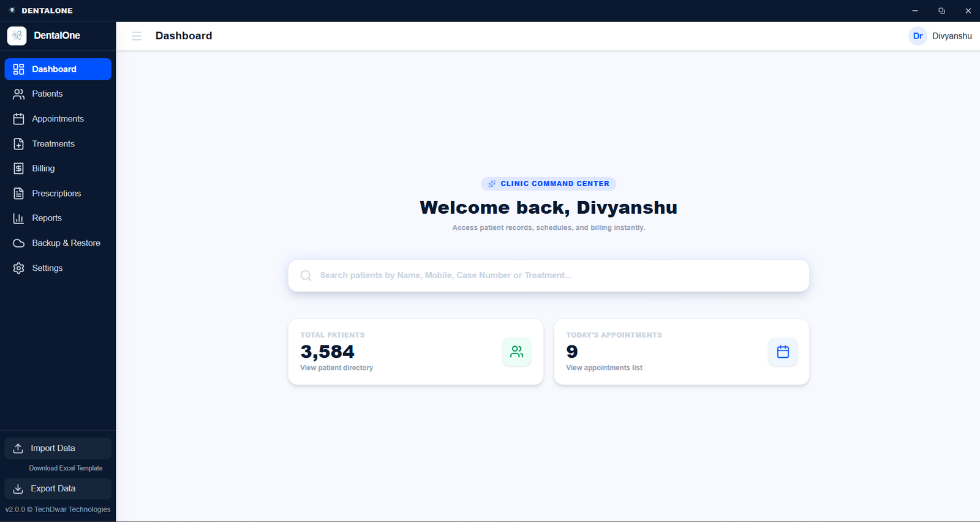Click the TODAY'S APPOINTMENTS card label

point(614,335)
